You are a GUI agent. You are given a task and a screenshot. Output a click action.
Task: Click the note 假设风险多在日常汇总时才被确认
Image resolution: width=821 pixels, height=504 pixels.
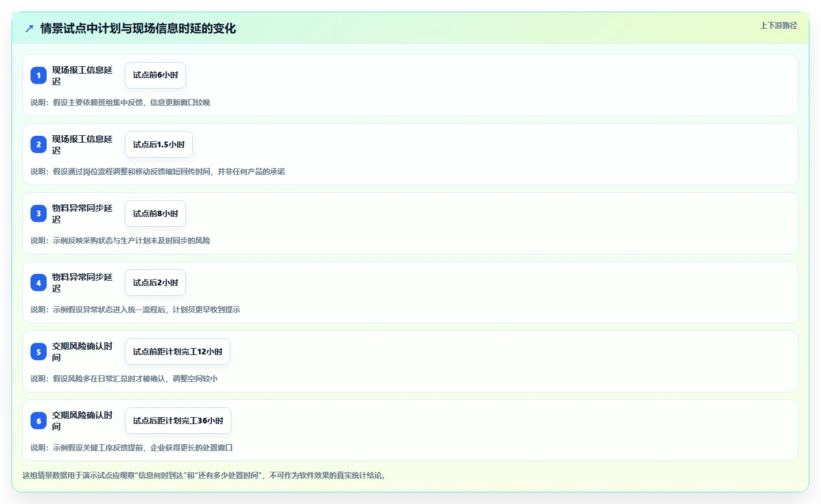[x=124, y=379]
